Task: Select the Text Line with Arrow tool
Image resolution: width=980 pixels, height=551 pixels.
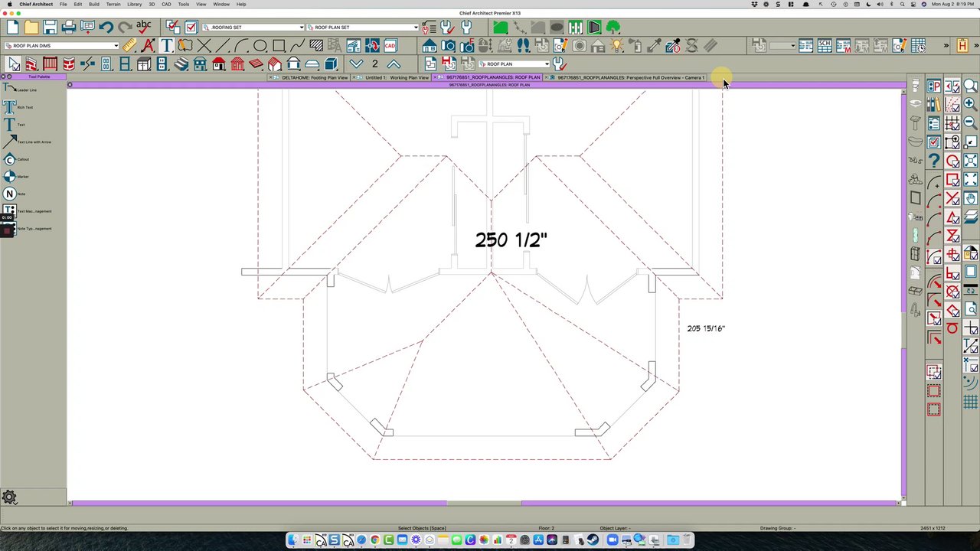Action: pos(28,142)
